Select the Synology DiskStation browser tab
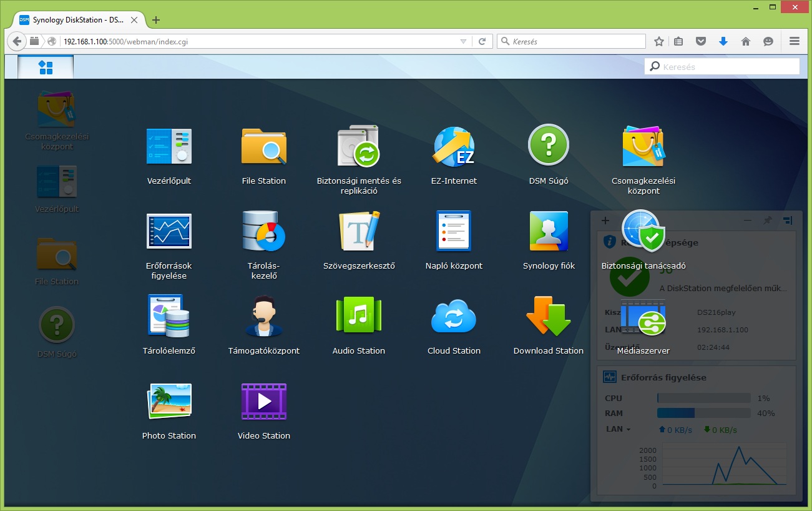Image resolution: width=812 pixels, height=511 pixels. point(78,19)
